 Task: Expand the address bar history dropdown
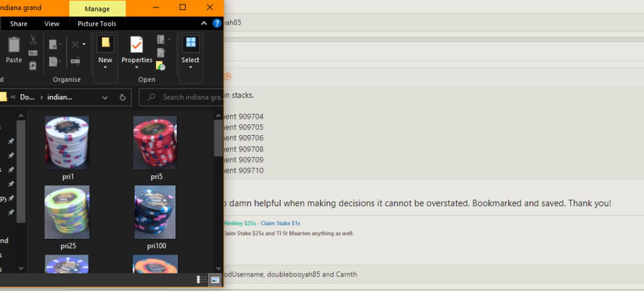105,97
